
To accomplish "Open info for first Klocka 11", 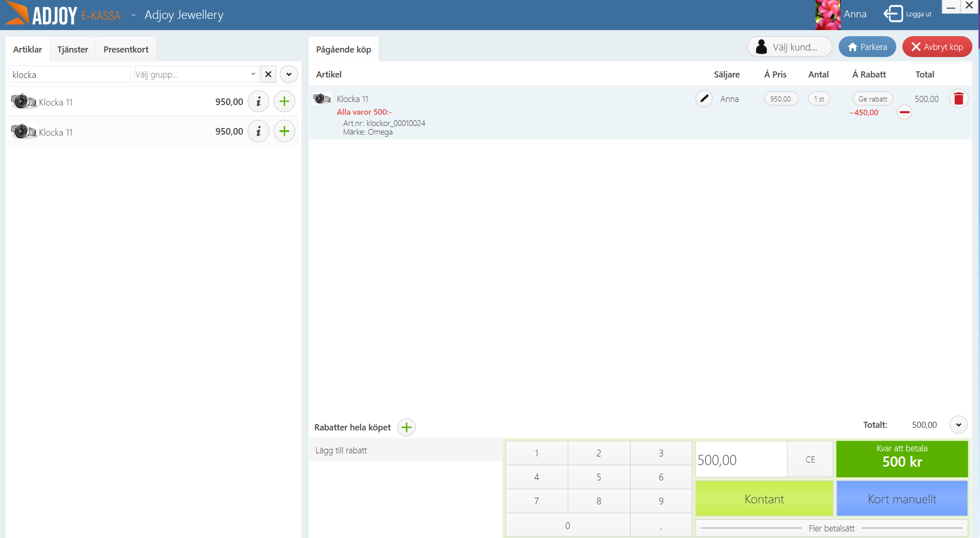I will pyautogui.click(x=259, y=101).
